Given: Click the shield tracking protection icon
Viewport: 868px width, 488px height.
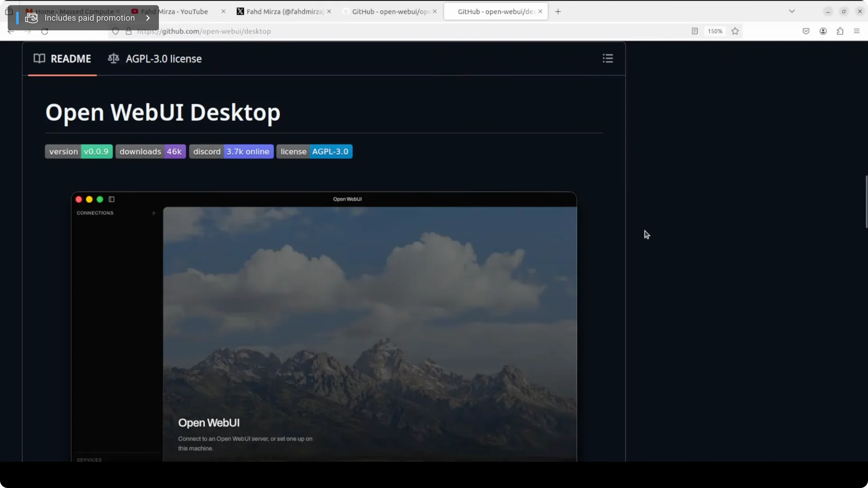Looking at the screenshot, I should [116, 31].
